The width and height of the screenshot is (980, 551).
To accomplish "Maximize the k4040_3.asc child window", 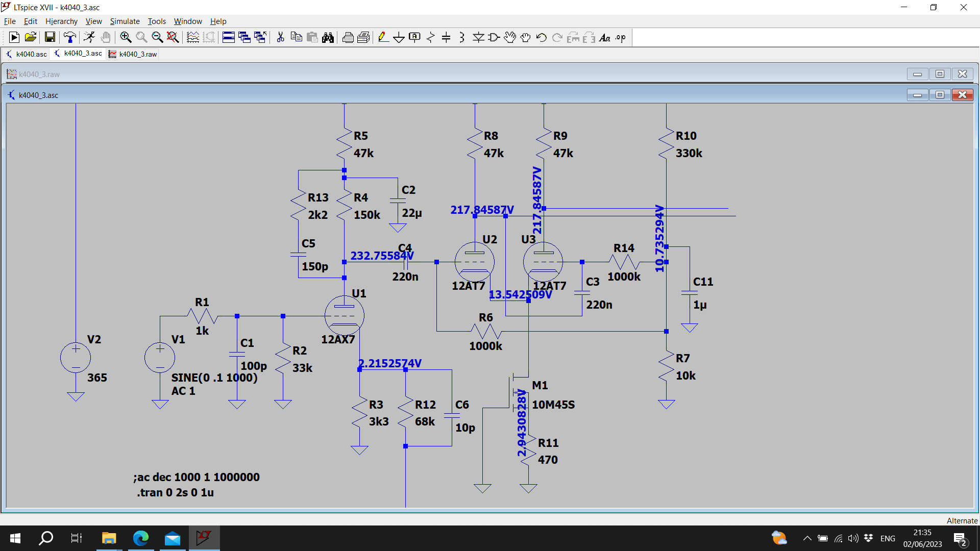I will pyautogui.click(x=940, y=95).
